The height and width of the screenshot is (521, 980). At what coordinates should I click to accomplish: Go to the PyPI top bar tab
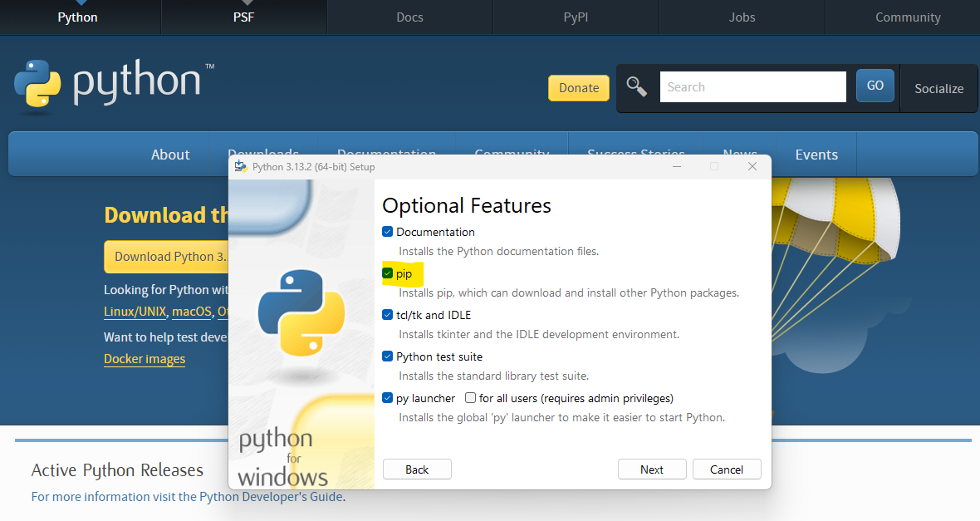coord(576,17)
